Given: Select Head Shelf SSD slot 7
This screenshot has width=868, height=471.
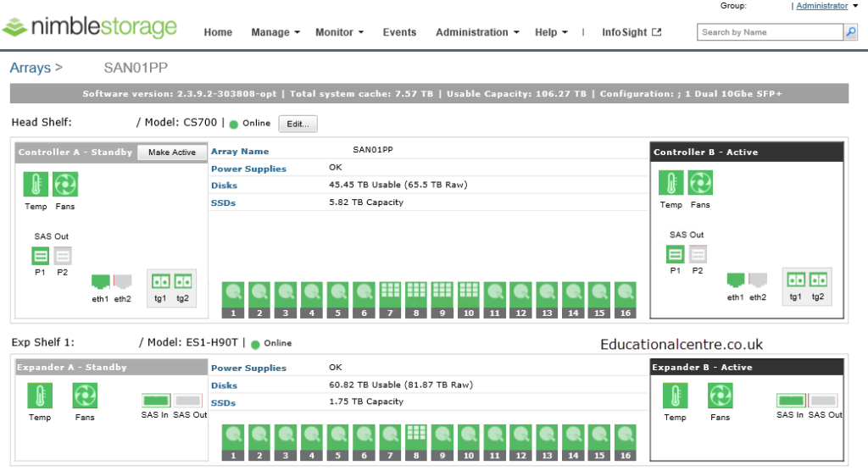Looking at the screenshot, I should pos(390,300).
